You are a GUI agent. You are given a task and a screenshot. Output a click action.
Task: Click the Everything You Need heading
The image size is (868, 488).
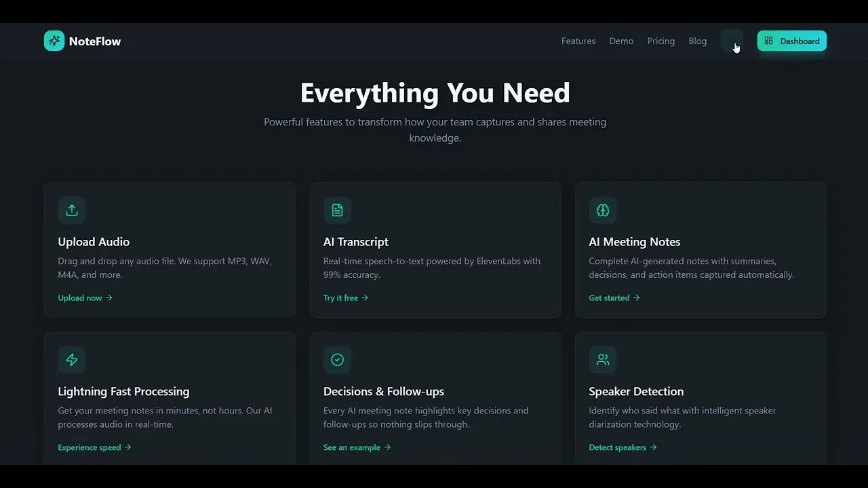435,93
